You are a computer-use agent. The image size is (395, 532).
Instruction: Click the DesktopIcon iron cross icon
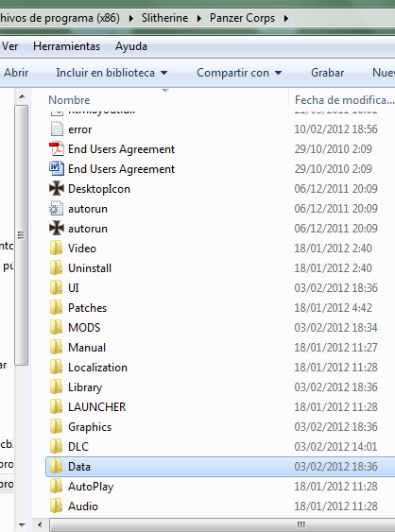tap(57, 189)
